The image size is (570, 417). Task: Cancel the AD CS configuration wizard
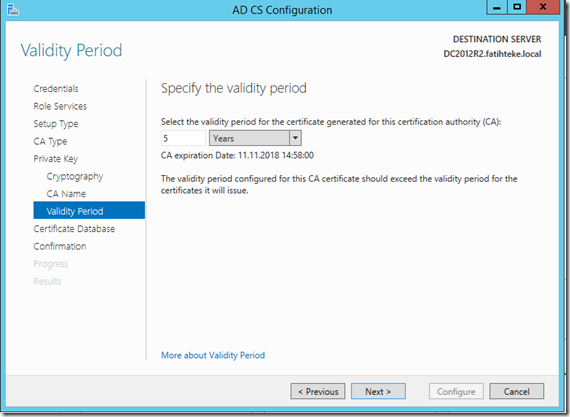pyautogui.click(x=516, y=392)
